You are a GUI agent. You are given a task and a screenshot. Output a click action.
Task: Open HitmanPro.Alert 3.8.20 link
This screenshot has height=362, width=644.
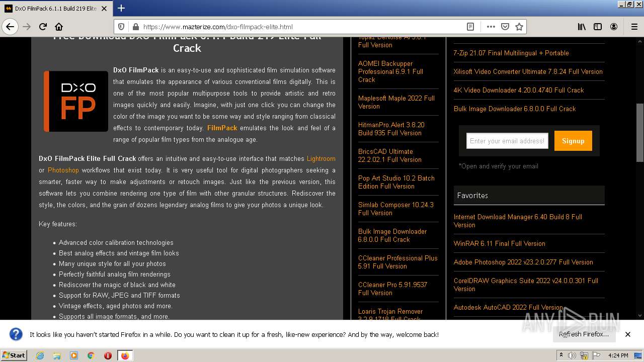click(391, 129)
